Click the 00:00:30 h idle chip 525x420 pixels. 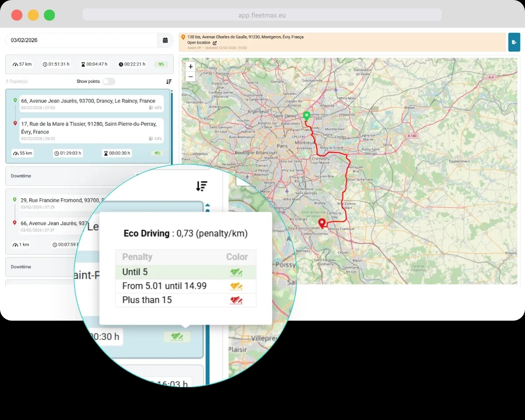117,153
